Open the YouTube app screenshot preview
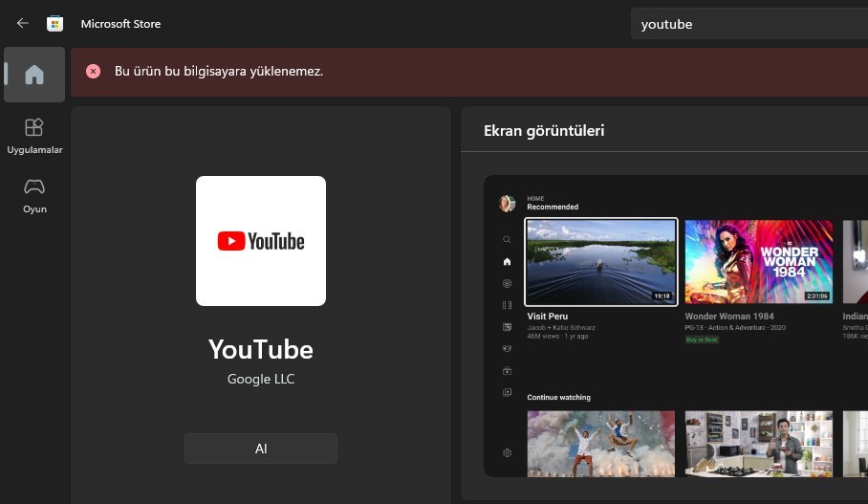 coord(676,326)
